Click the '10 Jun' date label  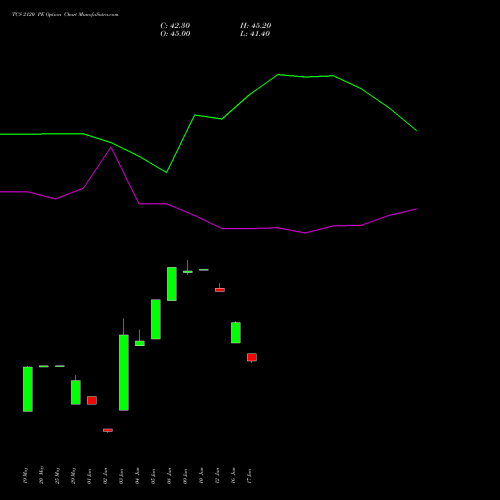201,476
